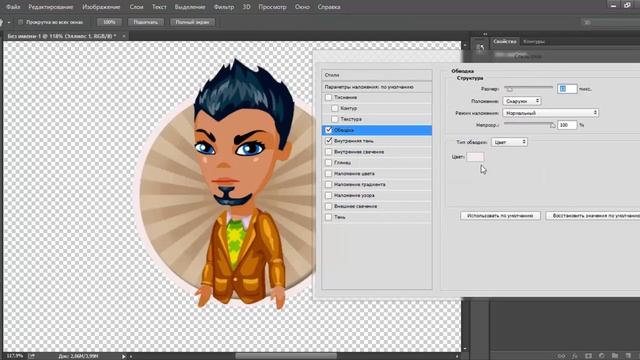
Task: Open the Изображение menu
Action: click(x=101, y=7)
